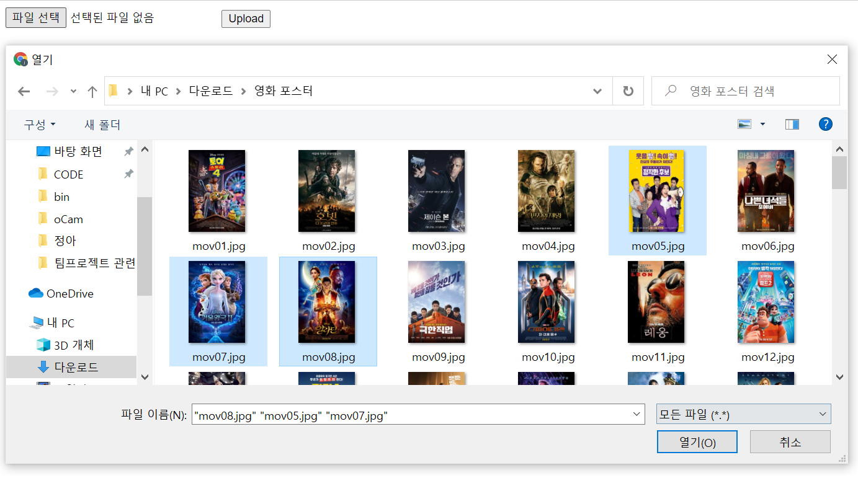Screen dimensions: 858x504
Task: Select the mov09.jpg poster thumbnail
Action: (436, 302)
